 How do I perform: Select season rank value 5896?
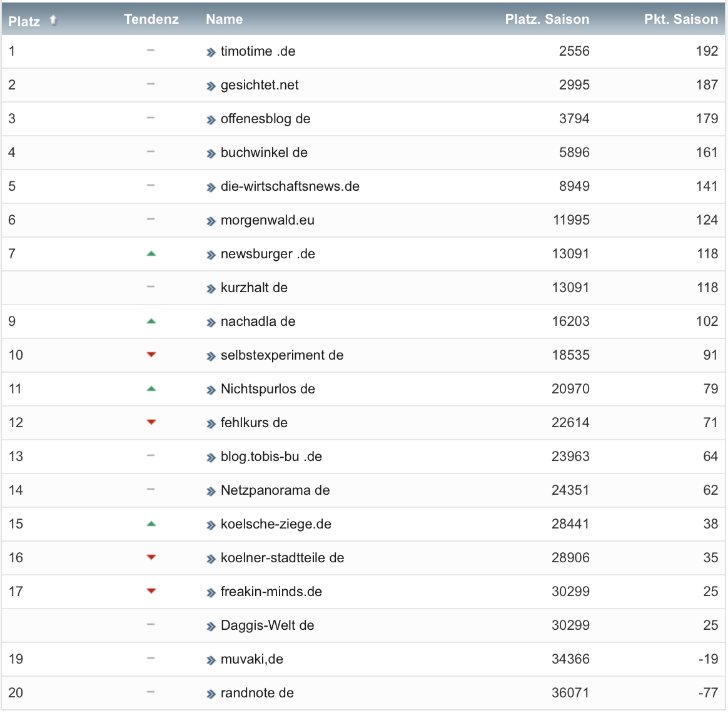point(574,152)
